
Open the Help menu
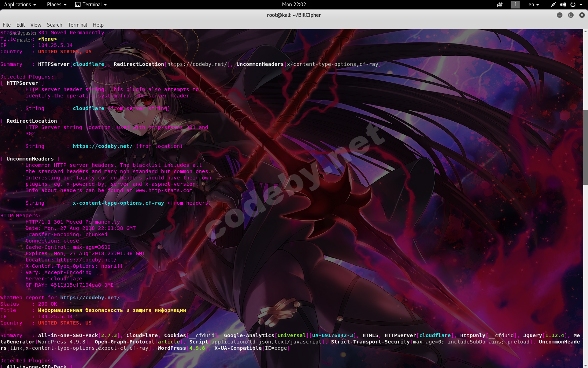[x=98, y=25]
